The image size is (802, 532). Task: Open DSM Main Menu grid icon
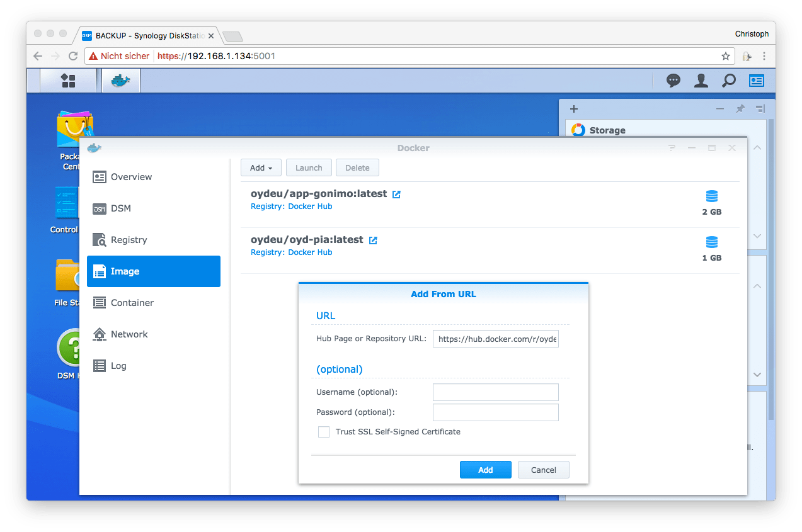click(68, 81)
